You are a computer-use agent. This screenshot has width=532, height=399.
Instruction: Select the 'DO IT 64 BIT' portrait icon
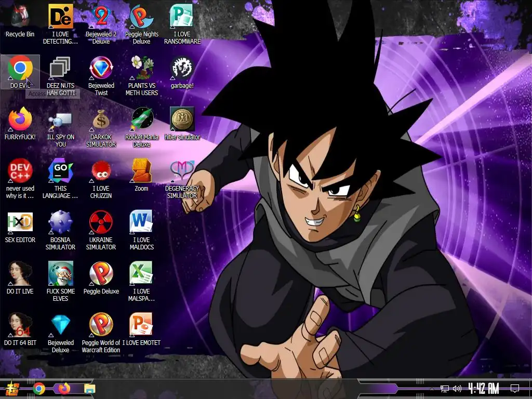click(20, 330)
